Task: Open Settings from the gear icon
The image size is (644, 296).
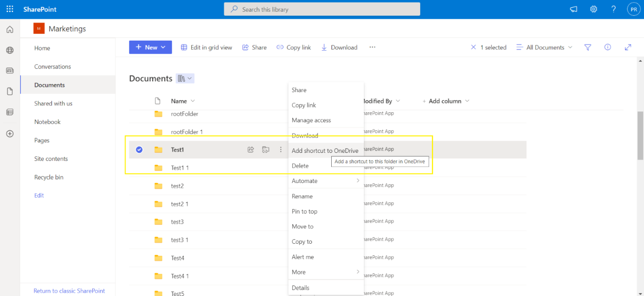Action: pos(593,9)
